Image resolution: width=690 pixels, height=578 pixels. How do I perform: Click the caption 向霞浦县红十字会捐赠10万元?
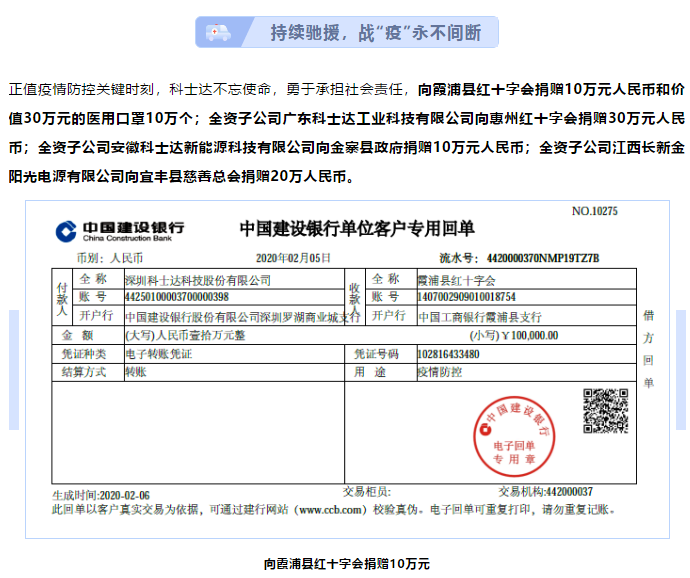coord(347,563)
